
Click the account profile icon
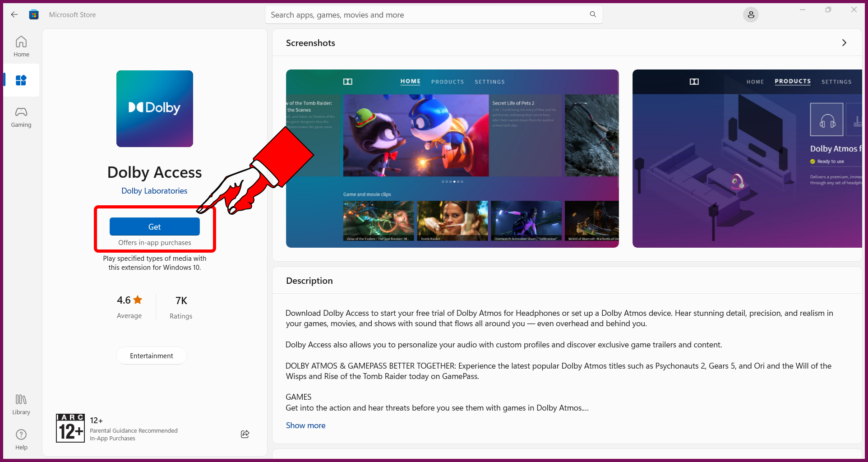click(x=751, y=14)
